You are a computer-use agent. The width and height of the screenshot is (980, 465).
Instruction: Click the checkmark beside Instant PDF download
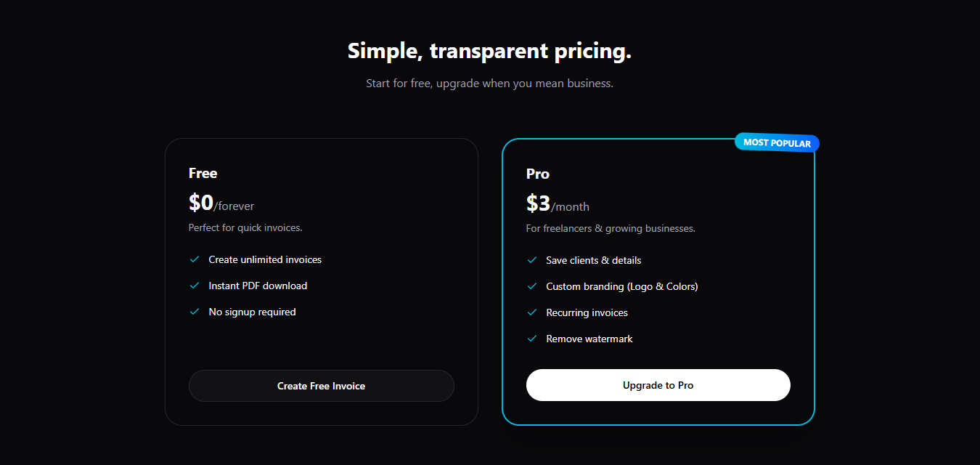[x=195, y=286]
